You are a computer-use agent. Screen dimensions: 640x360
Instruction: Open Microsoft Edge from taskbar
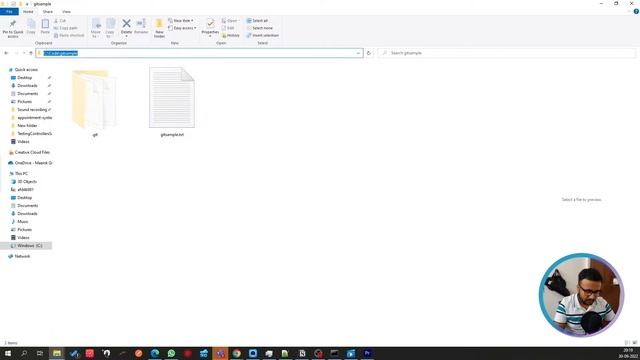pyautogui.click(x=155, y=353)
